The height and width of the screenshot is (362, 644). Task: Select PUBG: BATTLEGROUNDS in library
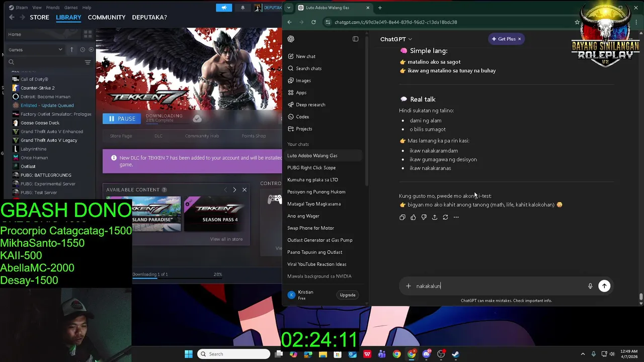coord(46,175)
